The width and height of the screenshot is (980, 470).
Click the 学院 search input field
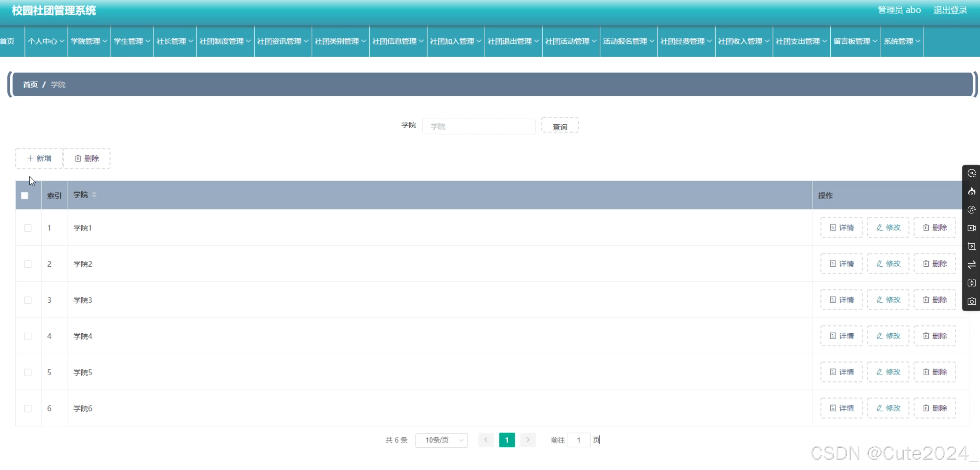click(x=479, y=126)
